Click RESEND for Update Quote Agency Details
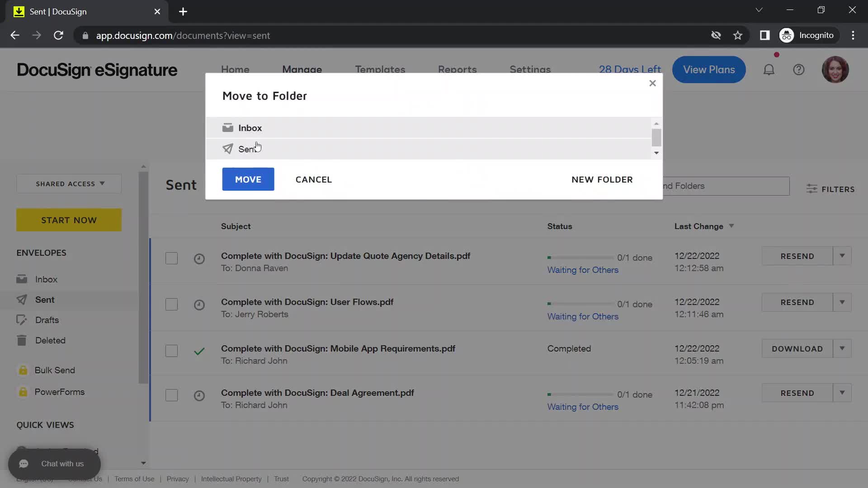The height and width of the screenshot is (488, 868). point(797,256)
